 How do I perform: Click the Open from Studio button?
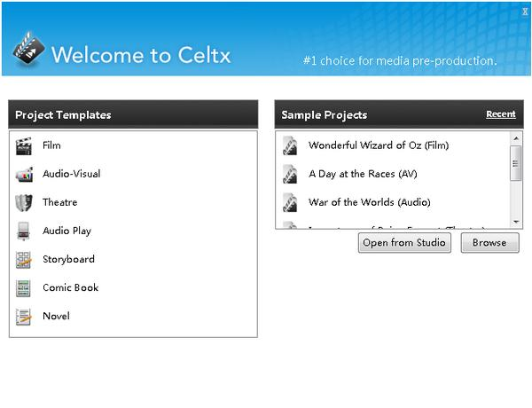tap(404, 243)
